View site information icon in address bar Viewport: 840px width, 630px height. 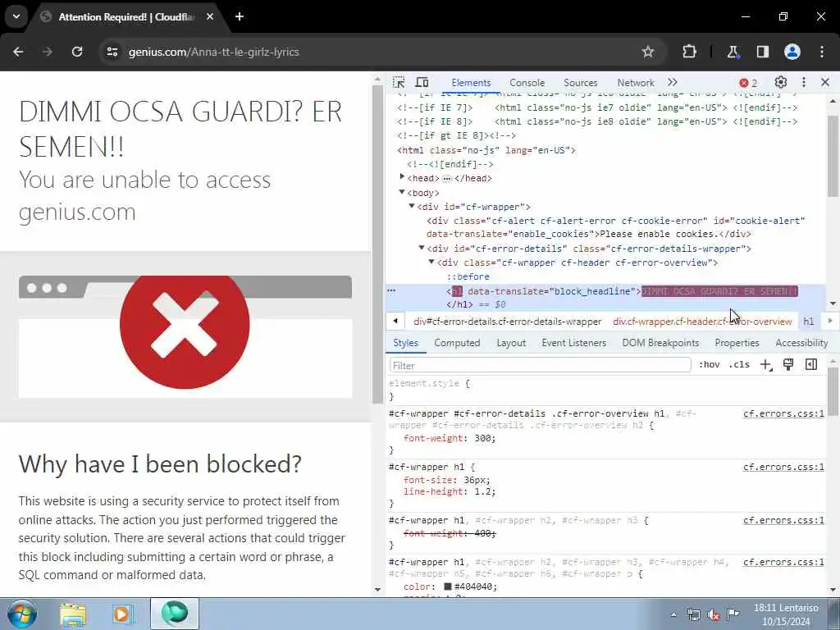[x=112, y=52]
